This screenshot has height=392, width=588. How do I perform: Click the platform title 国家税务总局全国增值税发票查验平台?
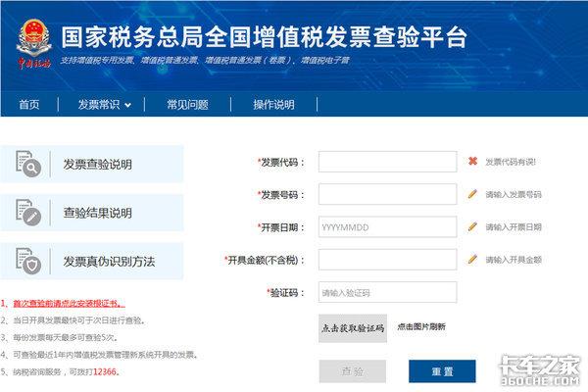click(x=265, y=37)
